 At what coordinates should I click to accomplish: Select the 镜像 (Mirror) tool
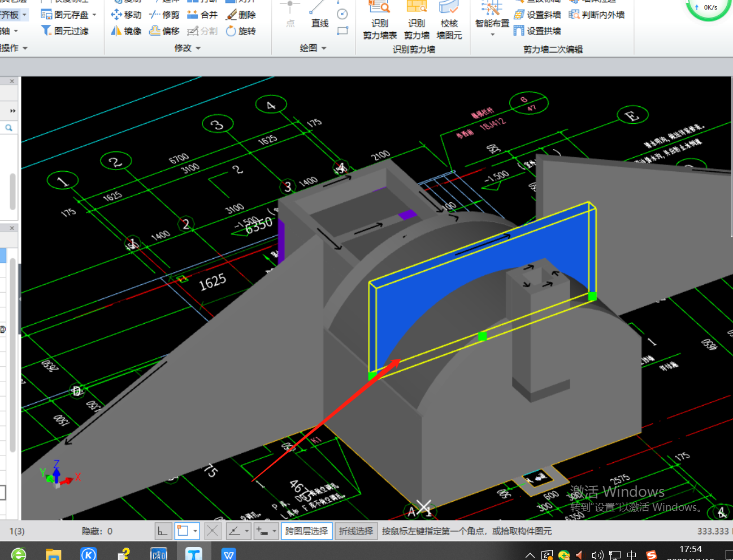click(x=126, y=31)
